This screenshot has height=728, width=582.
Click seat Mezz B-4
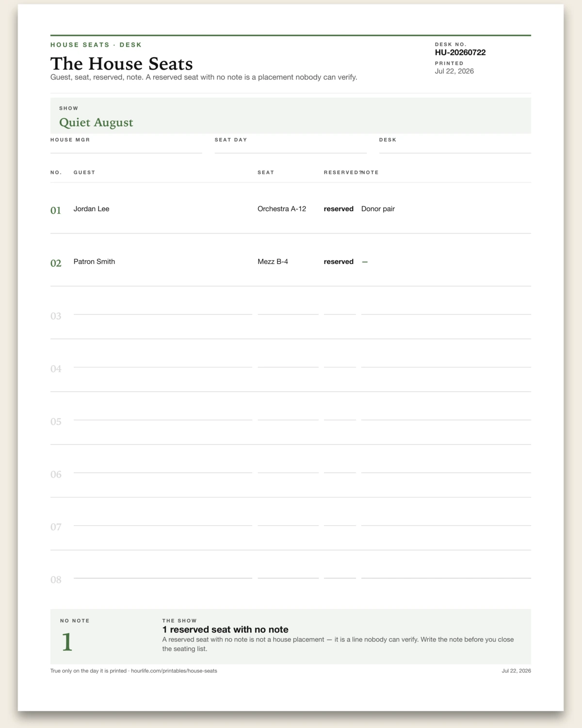[273, 262]
